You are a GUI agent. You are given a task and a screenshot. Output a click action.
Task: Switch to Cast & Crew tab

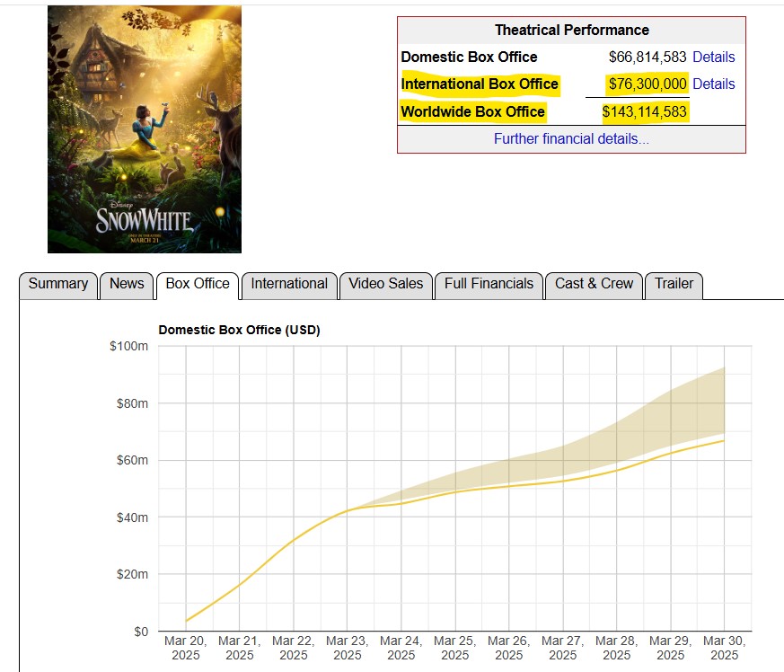point(594,284)
